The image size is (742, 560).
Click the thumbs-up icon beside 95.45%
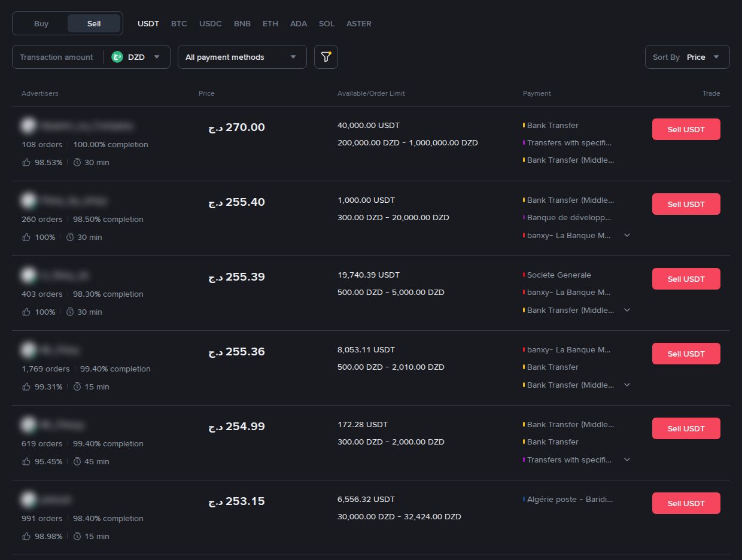pos(26,461)
